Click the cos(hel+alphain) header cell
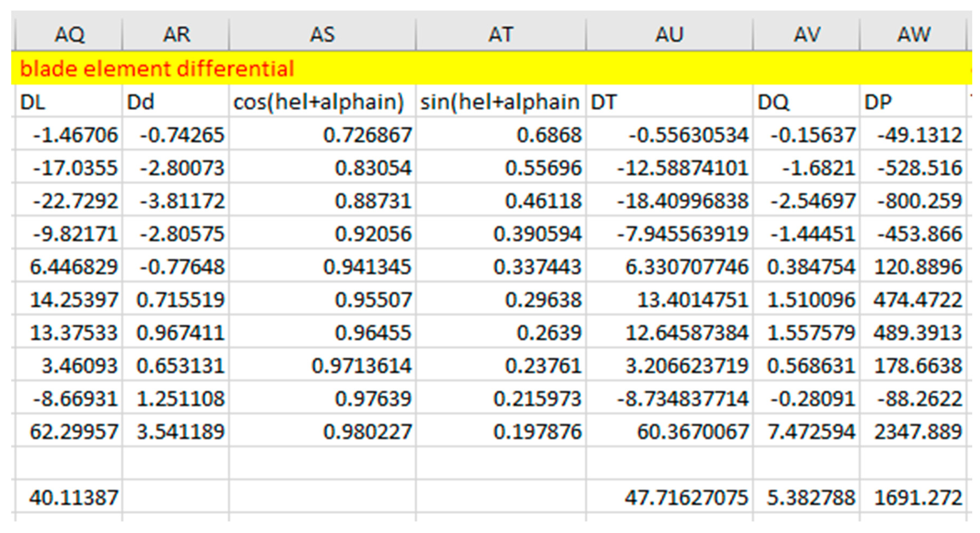Image resolution: width=980 pixels, height=533 pixels. [322, 102]
